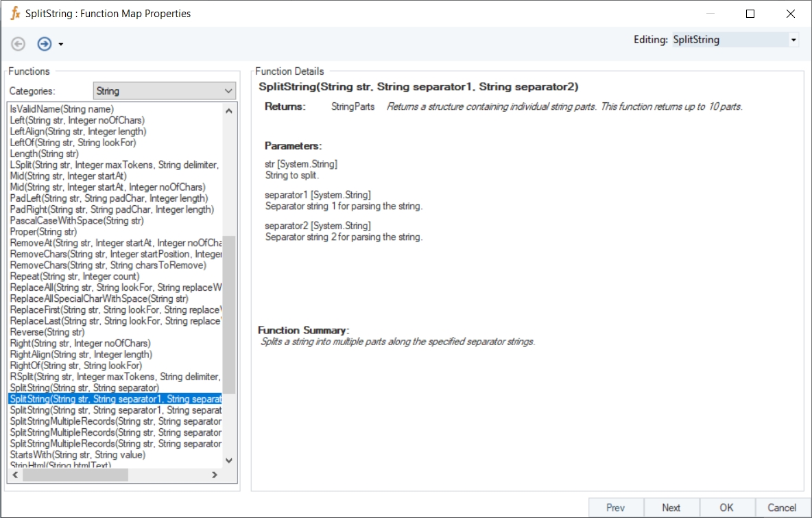
Task: Pick the ReplaceAllSpecialCharWithSpace function
Action: coord(99,298)
